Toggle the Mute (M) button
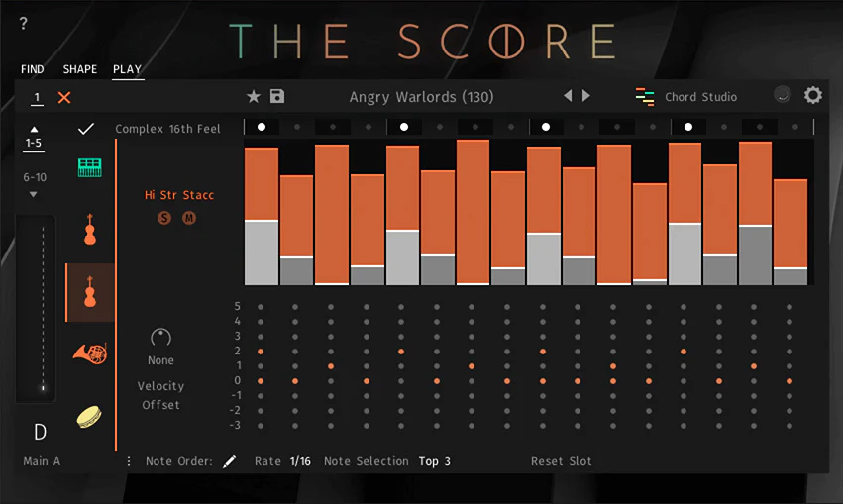843x504 pixels. point(188,218)
